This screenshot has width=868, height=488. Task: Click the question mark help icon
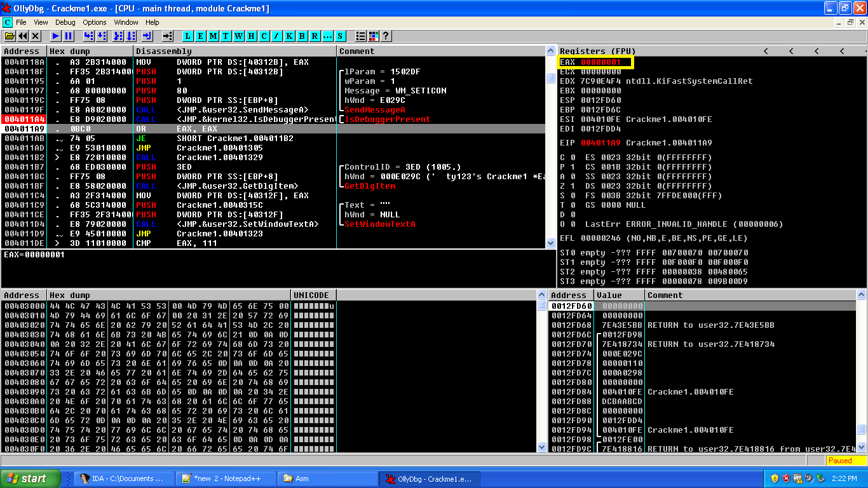(386, 36)
